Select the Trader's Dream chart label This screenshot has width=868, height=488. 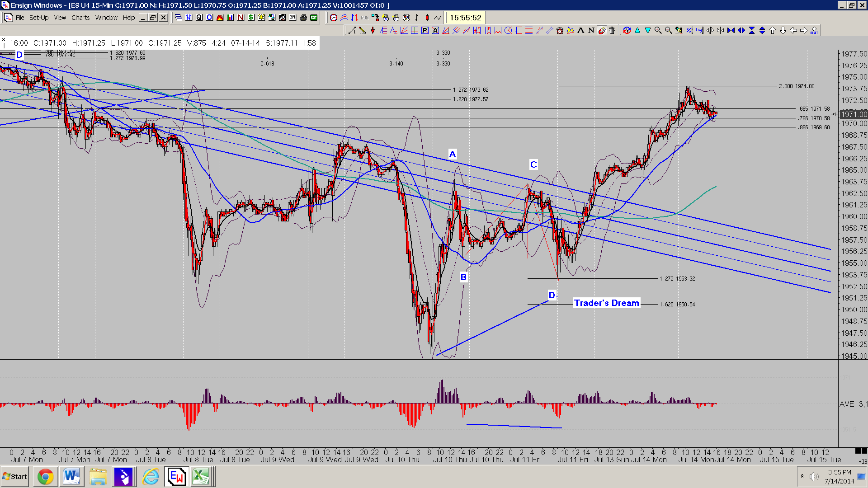[x=607, y=303]
